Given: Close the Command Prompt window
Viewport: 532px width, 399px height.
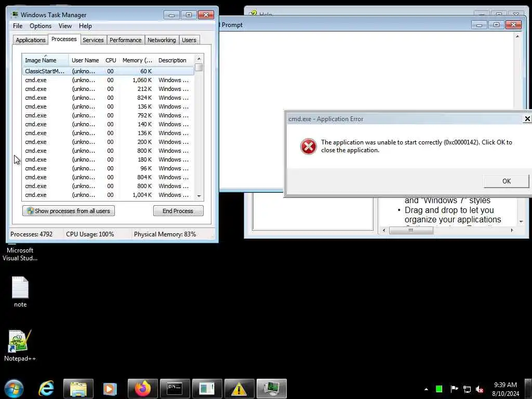Looking at the screenshot, I should [x=513, y=25].
